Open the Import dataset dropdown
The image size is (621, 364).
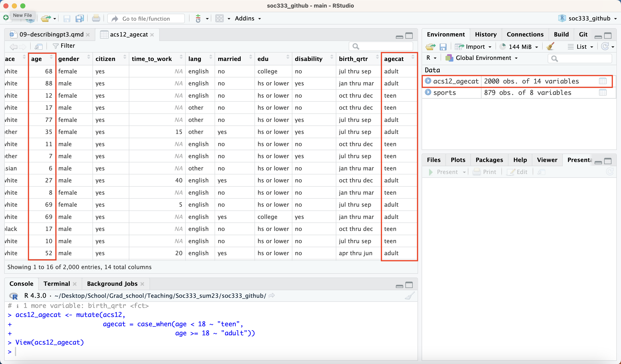click(x=473, y=47)
